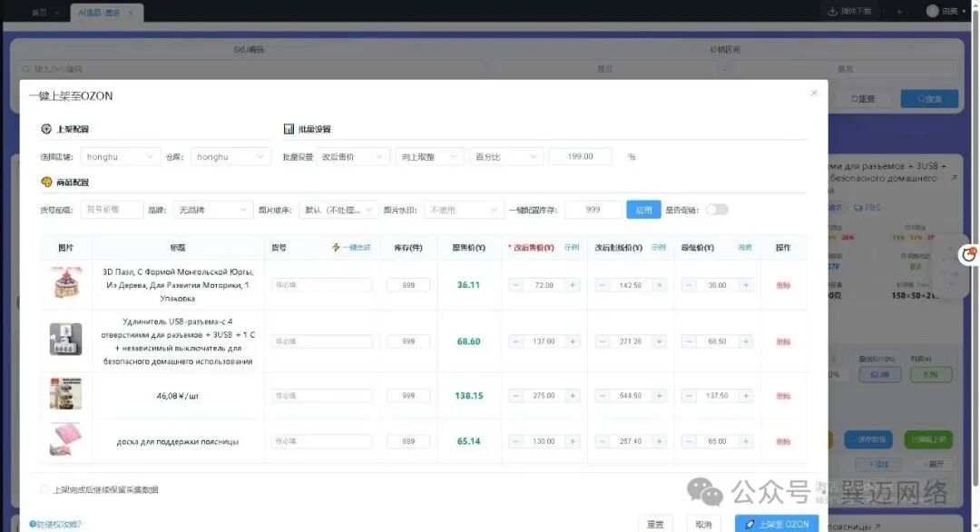The width and height of the screenshot is (980, 532).
Task: Click the 重置 button in dialog footer
Action: point(655,524)
